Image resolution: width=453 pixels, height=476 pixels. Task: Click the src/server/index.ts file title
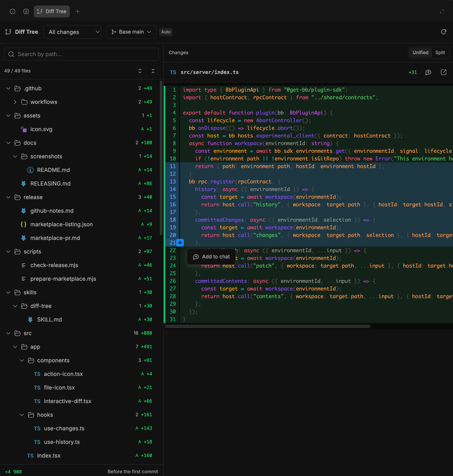(210, 72)
